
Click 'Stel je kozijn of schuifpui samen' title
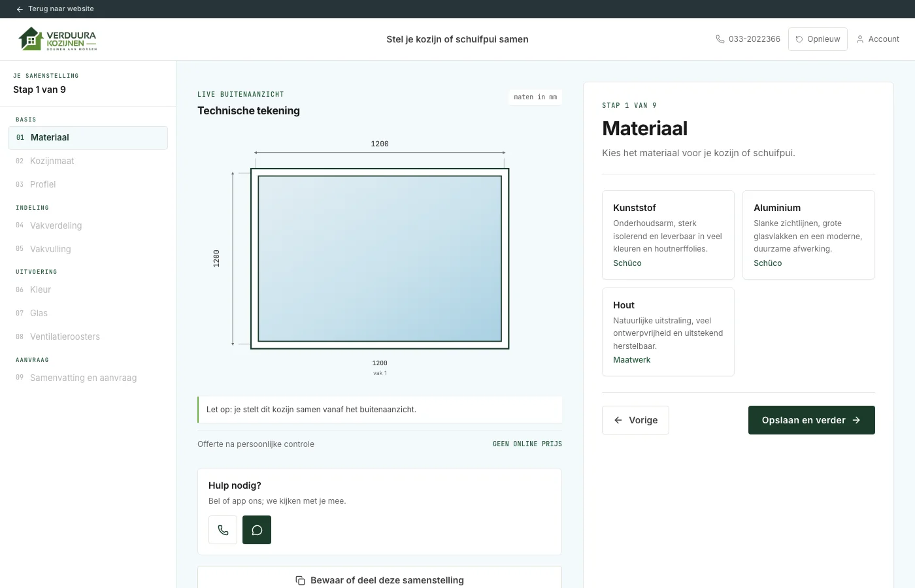click(457, 39)
